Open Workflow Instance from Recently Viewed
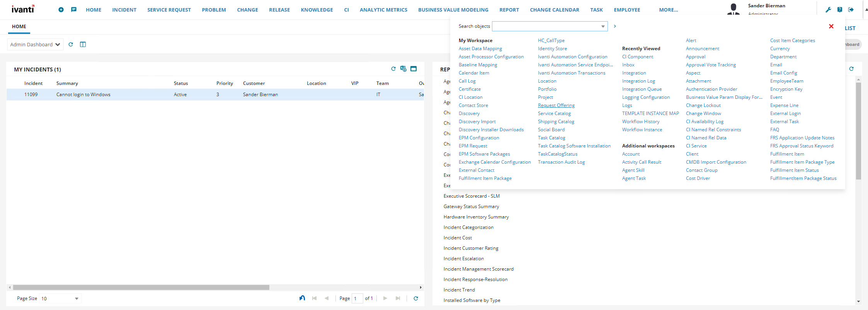868x310 pixels. pyautogui.click(x=642, y=130)
